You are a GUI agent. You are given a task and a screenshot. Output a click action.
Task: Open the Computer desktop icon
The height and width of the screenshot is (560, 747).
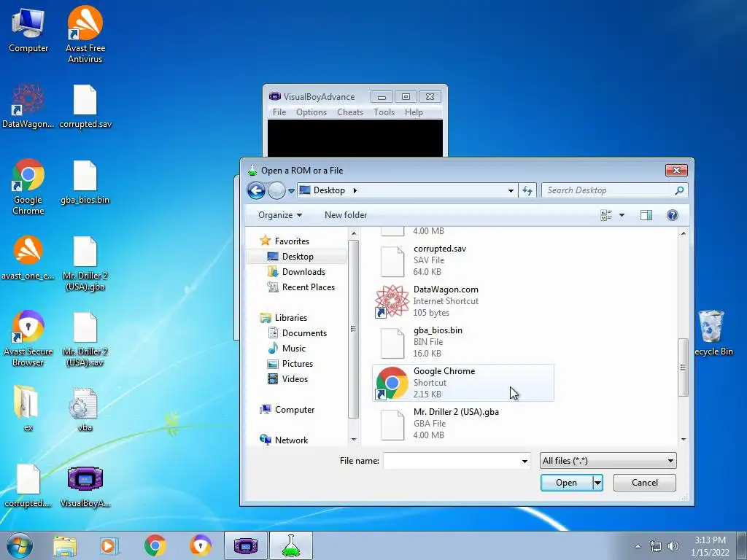(x=28, y=31)
